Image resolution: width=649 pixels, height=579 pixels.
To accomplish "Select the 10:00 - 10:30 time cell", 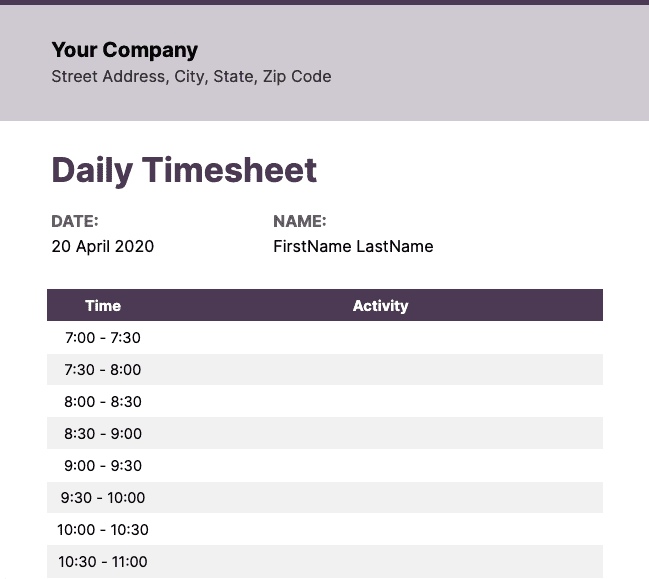I will click(x=103, y=530).
